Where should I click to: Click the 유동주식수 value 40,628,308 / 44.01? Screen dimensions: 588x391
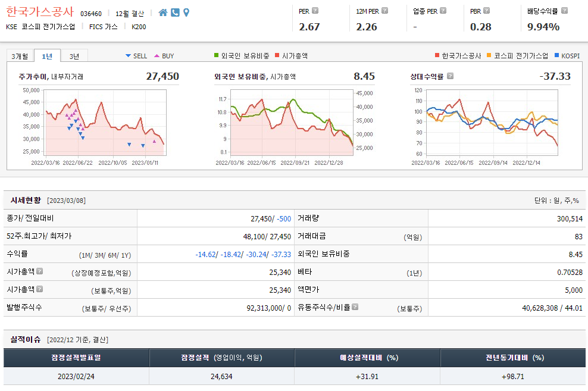coord(552,308)
